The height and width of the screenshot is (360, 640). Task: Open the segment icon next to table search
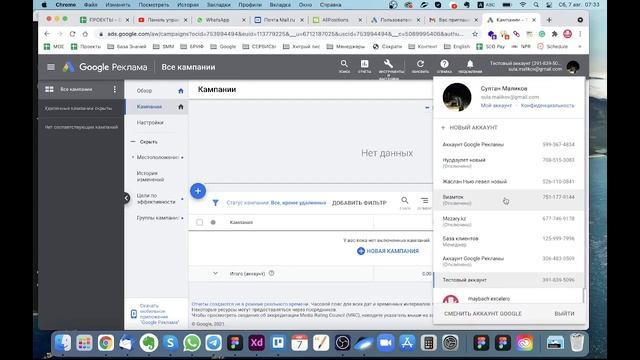[x=424, y=200]
